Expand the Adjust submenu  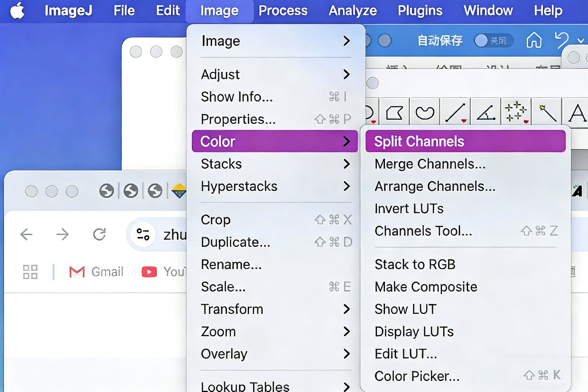tap(275, 74)
